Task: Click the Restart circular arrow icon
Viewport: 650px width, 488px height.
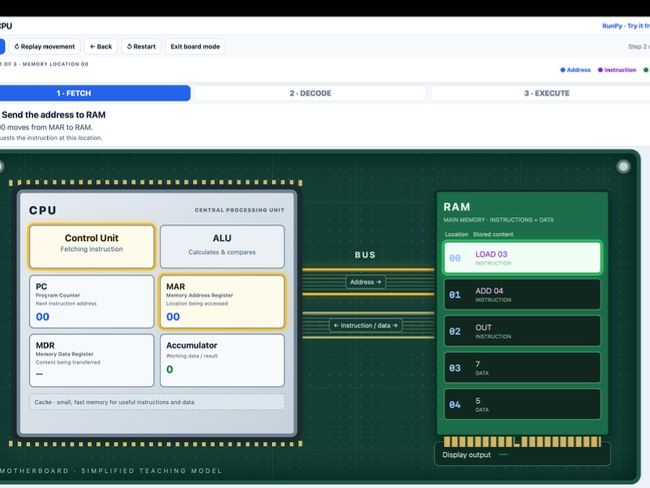Action: [x=129, y=46]
